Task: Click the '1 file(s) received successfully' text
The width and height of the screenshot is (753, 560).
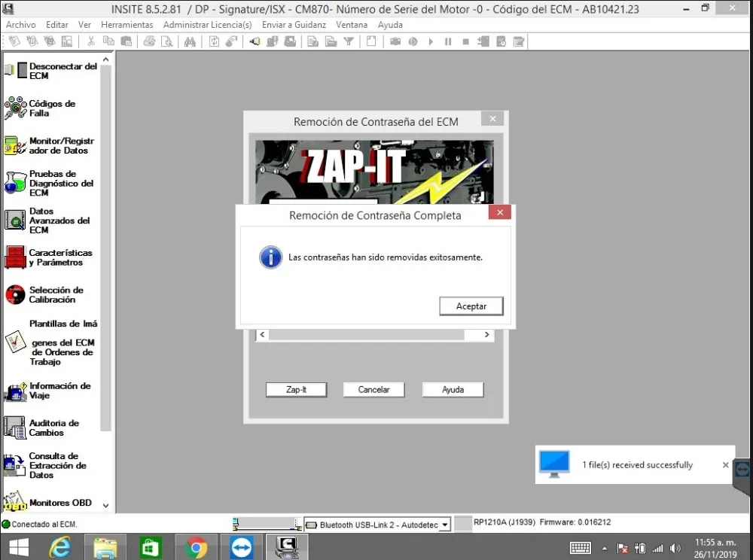Action: click(x=637, y=464)
